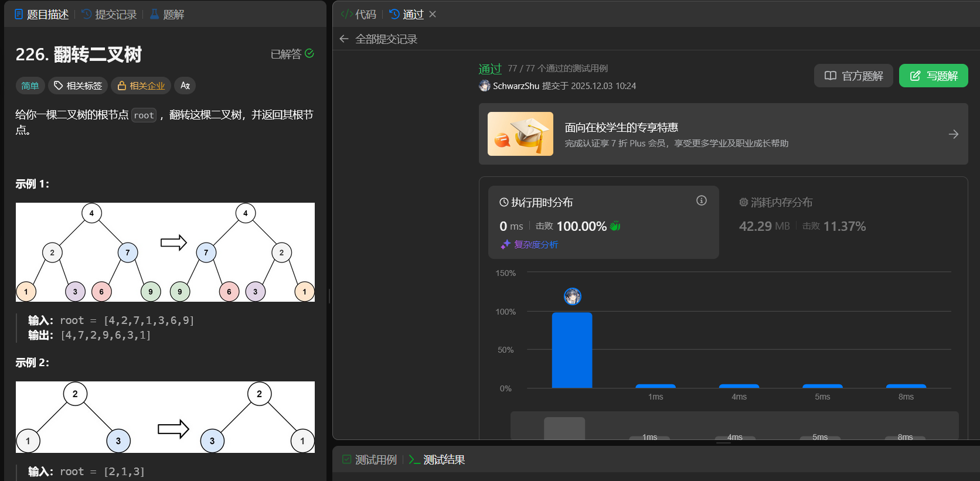Image resolution: width=980 pixels, height=481 pixels.
Task: Switch to the 题解 tab
Action: [x=167, y=14]
